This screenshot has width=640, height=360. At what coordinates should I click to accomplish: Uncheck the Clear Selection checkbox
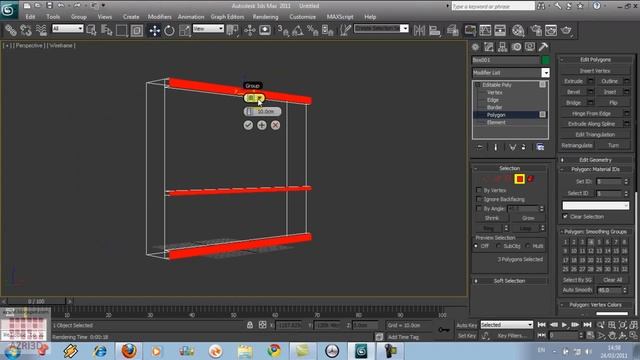click(565, 216)
